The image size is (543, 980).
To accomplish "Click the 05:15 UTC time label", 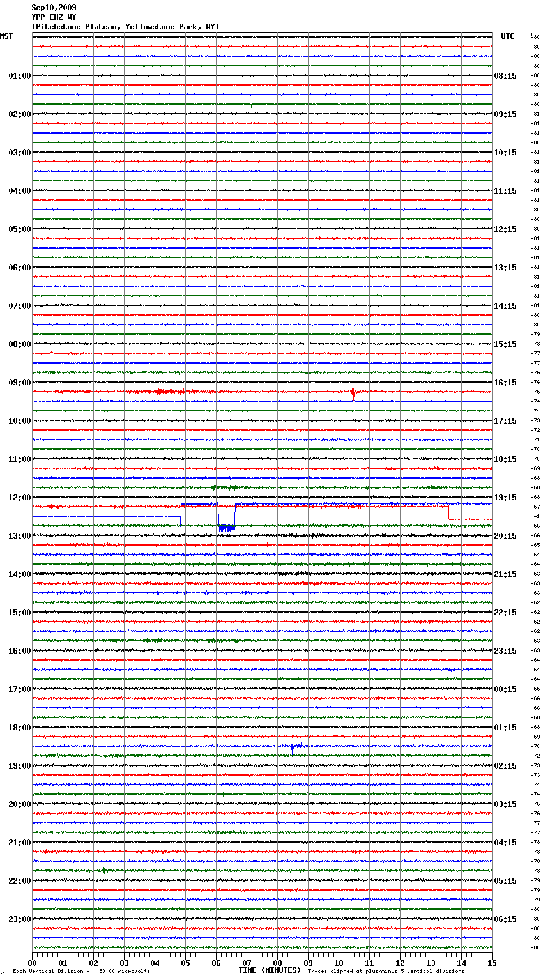I will [505, 881].
